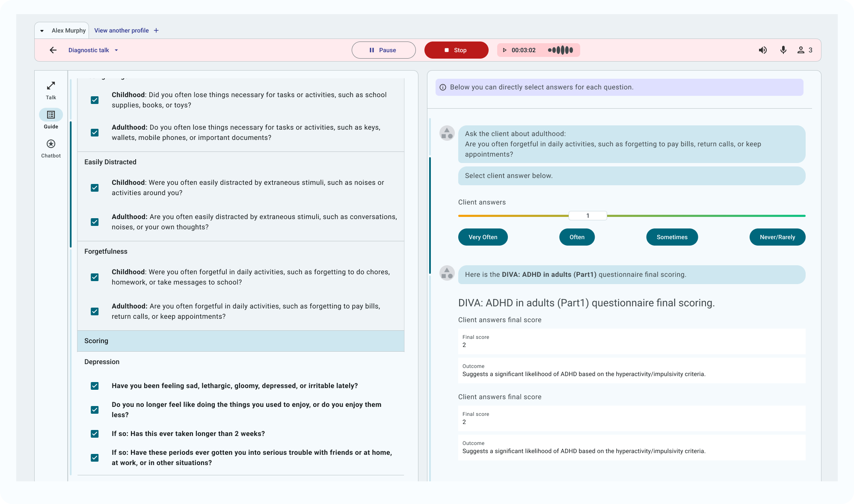Select the Never/Rarely answer option
Screen dimensions: 854x504
pos(777,237)
